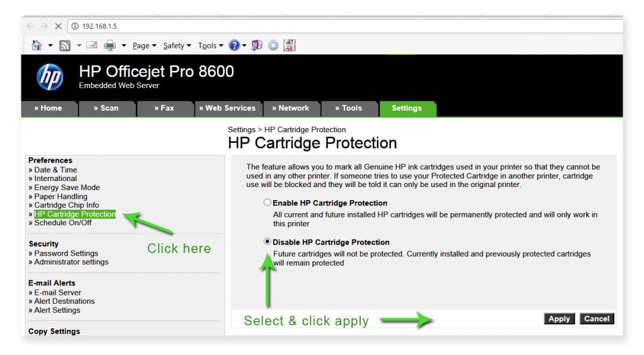Click the Send to OneNote icon
This screenshot has height=355, width=644.
coord(256,45)
